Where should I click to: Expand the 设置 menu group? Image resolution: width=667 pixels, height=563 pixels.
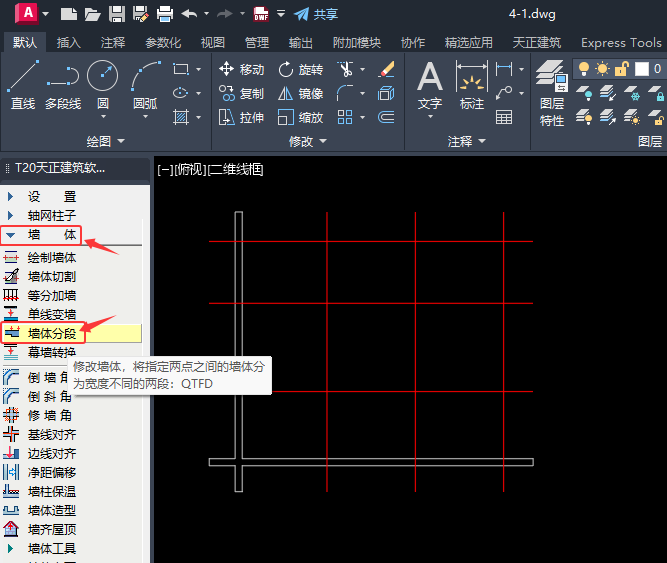tap(11, 196)
